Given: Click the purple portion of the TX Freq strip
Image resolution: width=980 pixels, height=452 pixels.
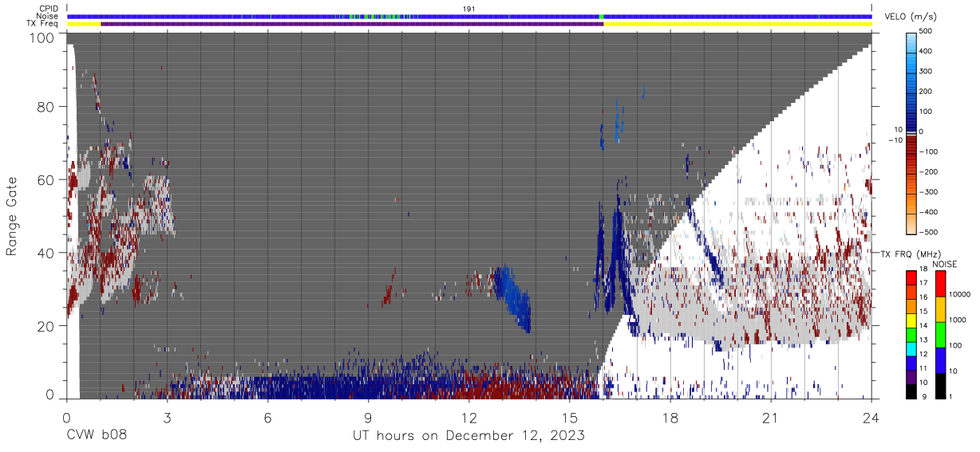Looking at the screenshot, I should point(352,24).
